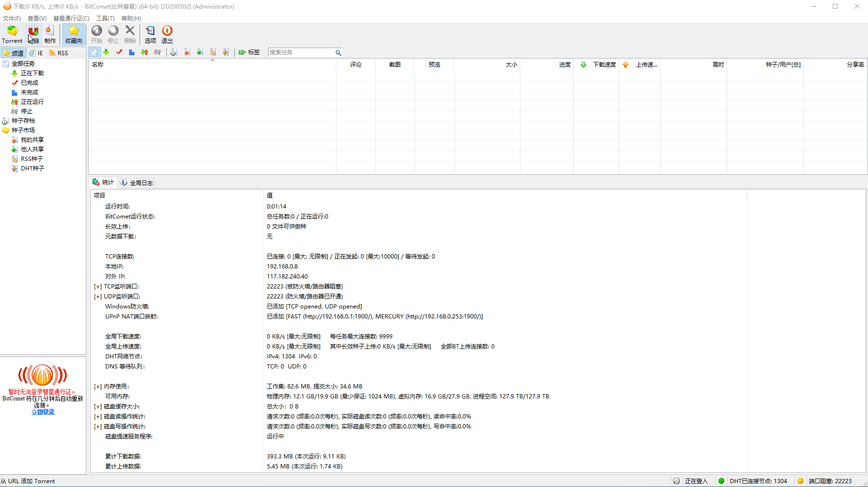Click the 停止 stop toolbar button
Viewport: 868px width, 487px height.
point(113,34)
